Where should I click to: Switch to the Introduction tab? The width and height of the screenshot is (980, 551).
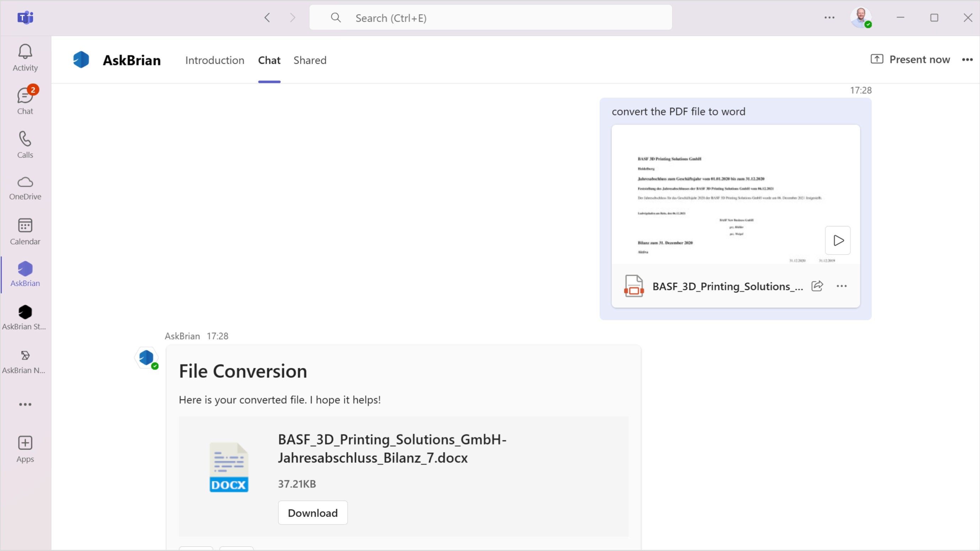(214, 60)
